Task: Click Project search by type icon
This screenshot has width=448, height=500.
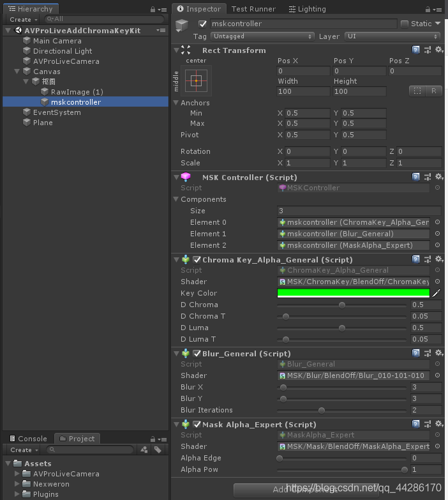Action: click(x=144, y=450)
